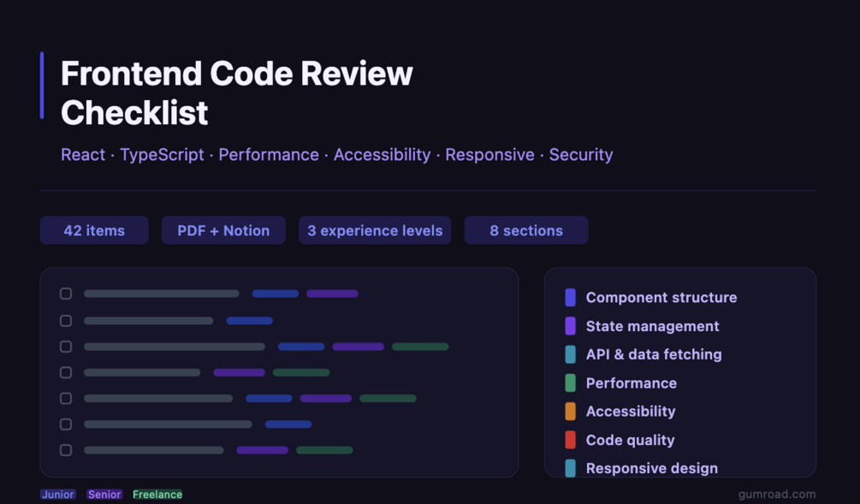Click the Frontend Code Review Checklist title
The width and height of the screenshot is (860, 504).
pyautogui.click(x=236, y=92)
